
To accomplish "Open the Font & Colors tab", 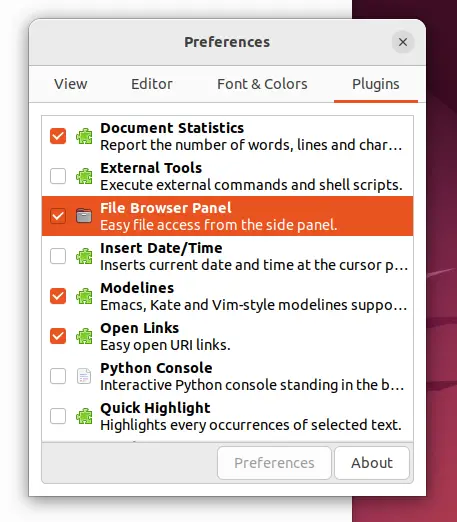I will click(x=262, y=84).
